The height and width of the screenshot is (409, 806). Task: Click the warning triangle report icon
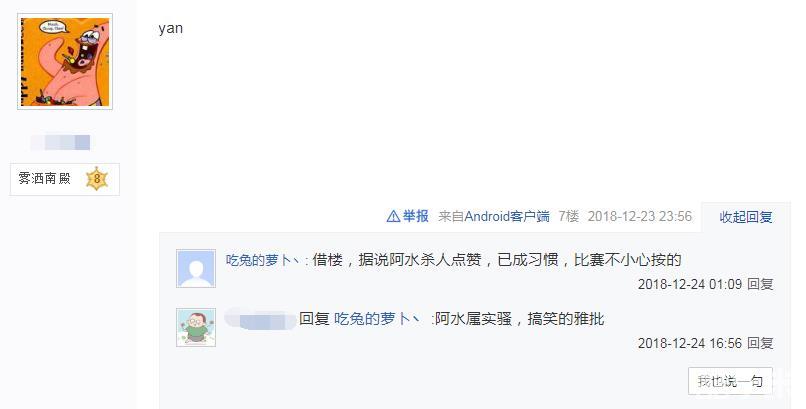point(393,216)
